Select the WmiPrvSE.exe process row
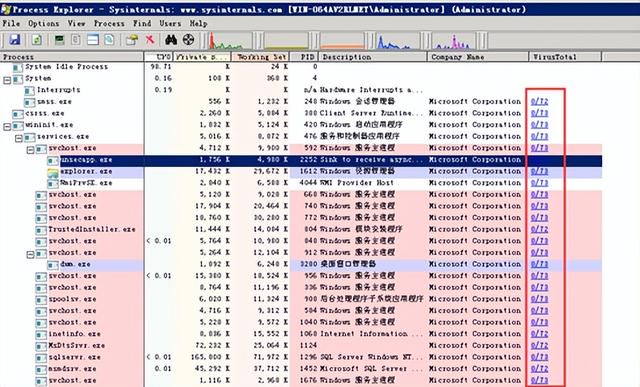640x387 pixels. 301,183
